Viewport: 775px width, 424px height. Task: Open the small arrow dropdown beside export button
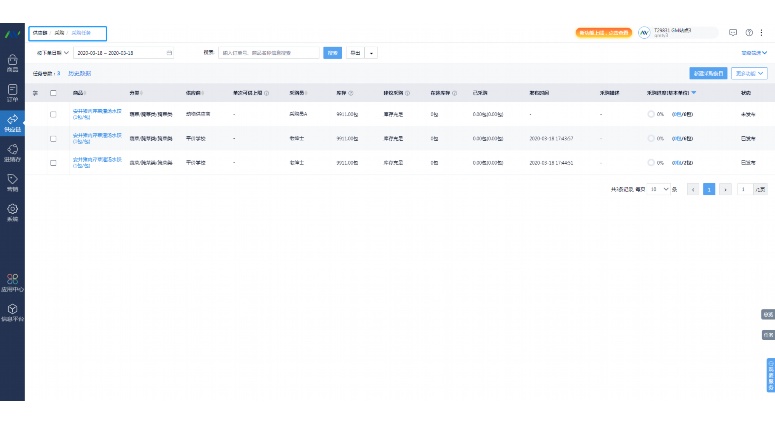point(371,53)
